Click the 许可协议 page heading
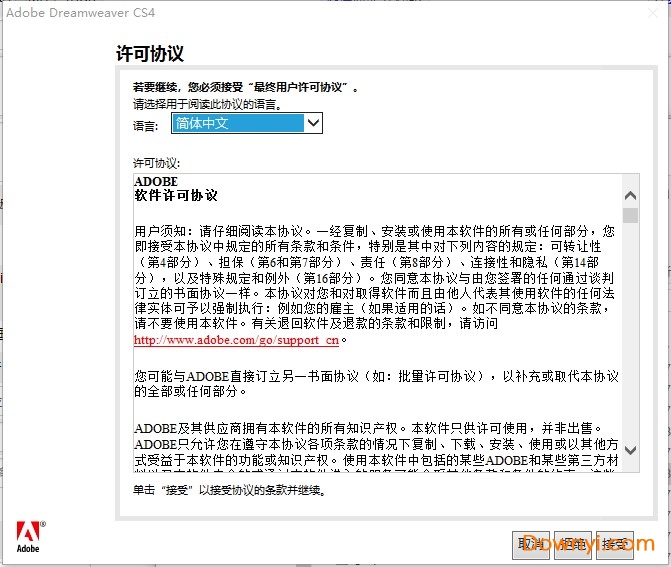 (150, 54)
